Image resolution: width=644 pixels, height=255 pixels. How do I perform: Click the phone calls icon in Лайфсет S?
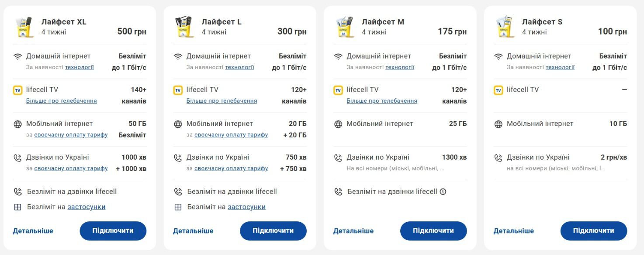[x=499, y=158]
